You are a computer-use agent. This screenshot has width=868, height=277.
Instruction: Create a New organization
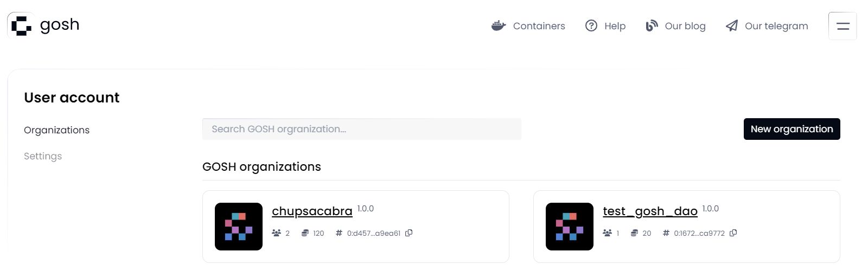pos(792,129)
